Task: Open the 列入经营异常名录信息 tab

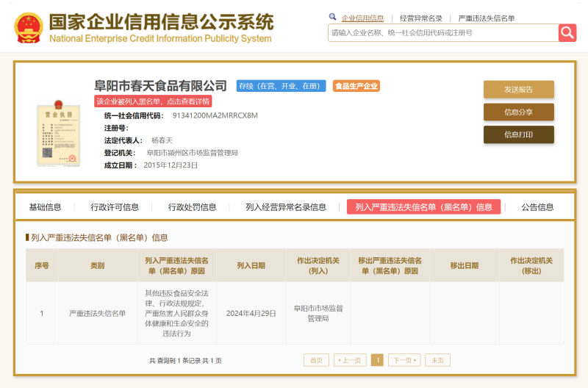Action: pos(286,207)
